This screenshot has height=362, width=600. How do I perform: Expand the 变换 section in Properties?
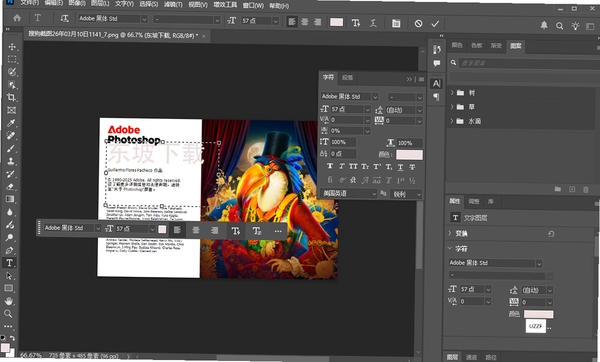point(450,233)
